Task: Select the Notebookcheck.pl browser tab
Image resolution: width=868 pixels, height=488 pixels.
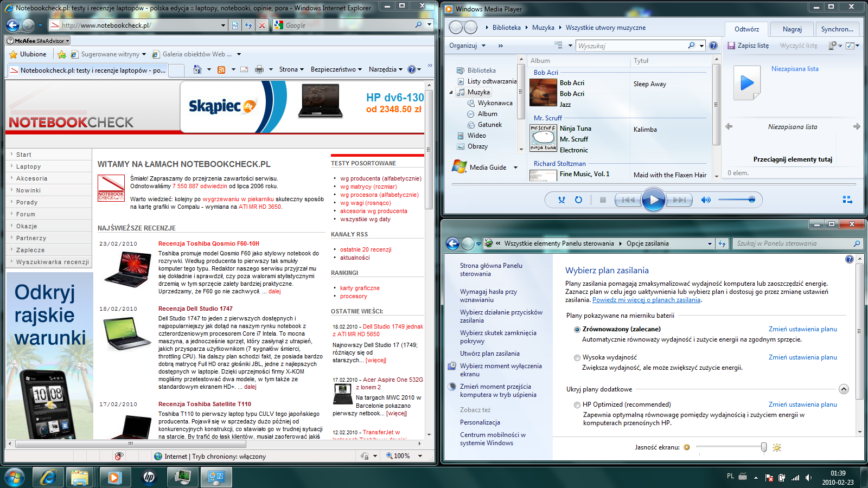Action: pos(88,70)
